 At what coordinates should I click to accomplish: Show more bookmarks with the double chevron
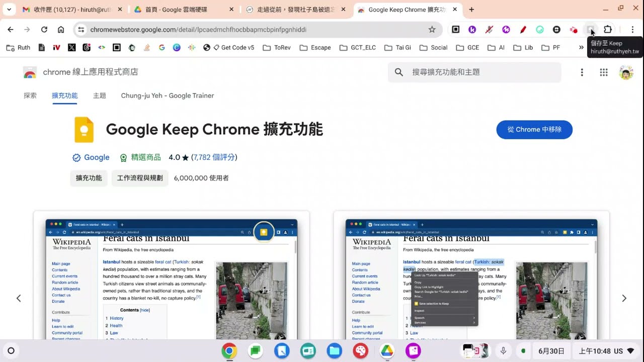(581, 48)
